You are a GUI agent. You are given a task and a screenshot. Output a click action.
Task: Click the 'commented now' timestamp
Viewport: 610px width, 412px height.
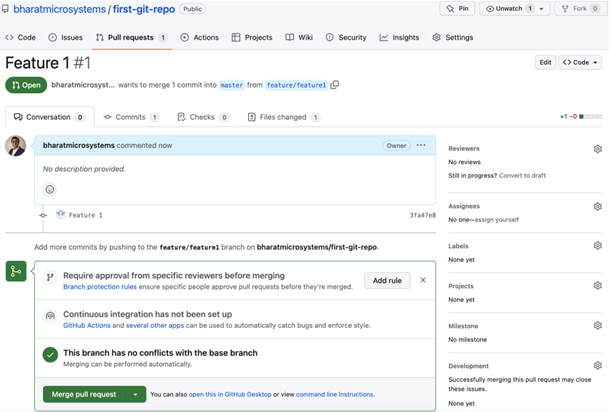[144, 145]
